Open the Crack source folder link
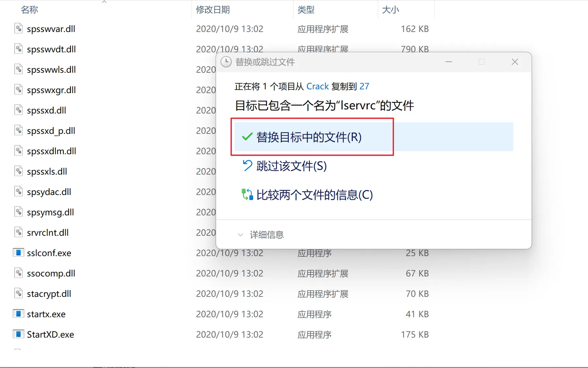 point(318,86)
